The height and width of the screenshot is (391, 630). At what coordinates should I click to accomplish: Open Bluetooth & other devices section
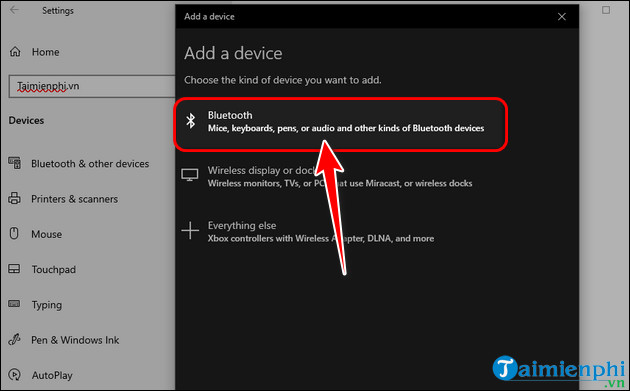tap(90, 164)
